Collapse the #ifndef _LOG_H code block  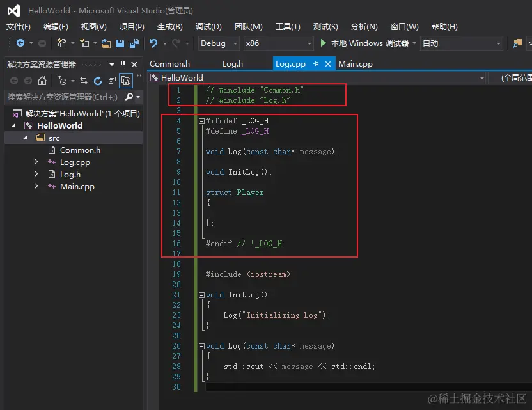click(x=201, y=121)
